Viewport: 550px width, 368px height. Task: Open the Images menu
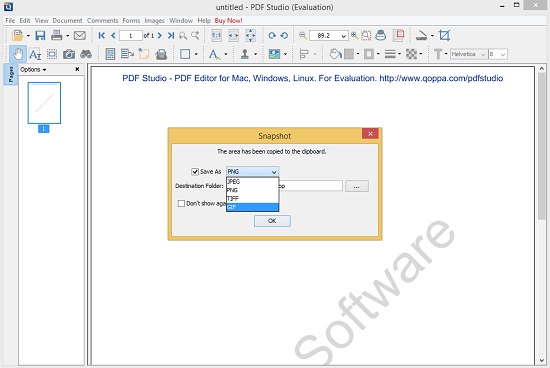pos(154,21)
